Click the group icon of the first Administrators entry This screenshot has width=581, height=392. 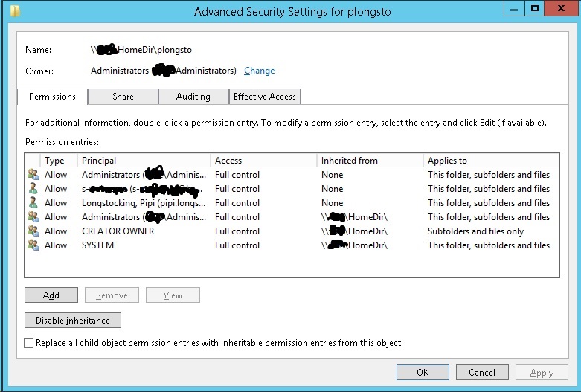click(33, 175)
